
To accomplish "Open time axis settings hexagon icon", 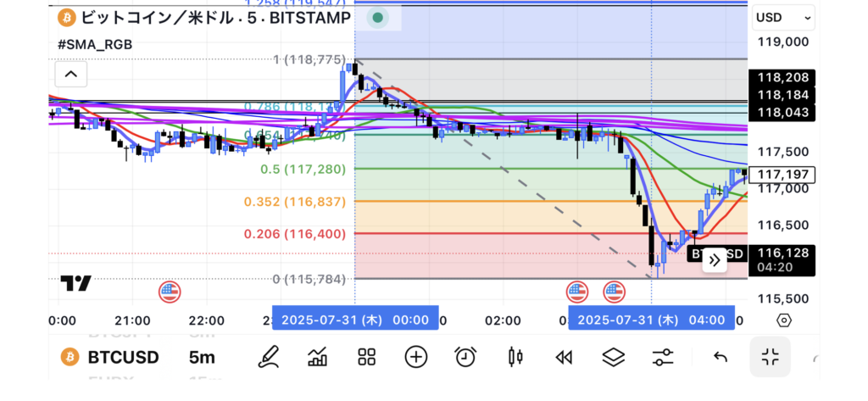I will click(x=784, y=320).
